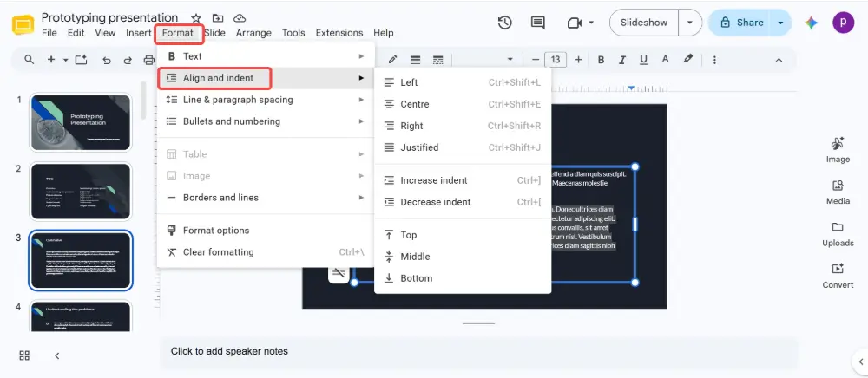Select Increase indent option
Viewport: 868px width, 378px height.
point(463,180)
